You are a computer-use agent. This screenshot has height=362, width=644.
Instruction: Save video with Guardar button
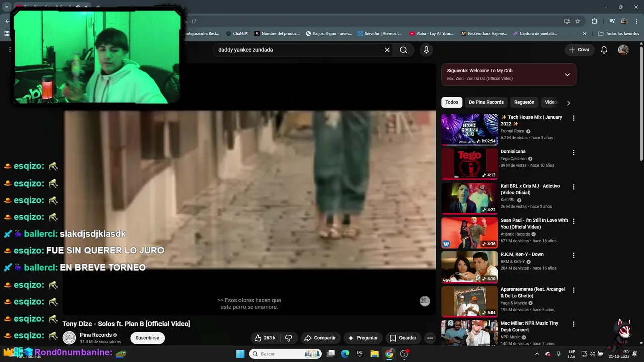[403, 338]
